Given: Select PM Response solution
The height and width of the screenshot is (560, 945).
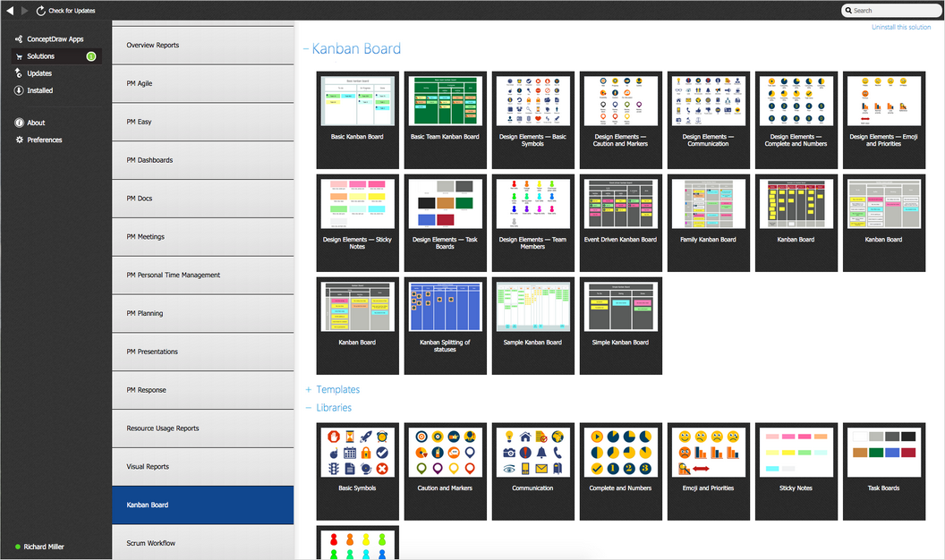Looking at the screenshot, I should point(203,390).
